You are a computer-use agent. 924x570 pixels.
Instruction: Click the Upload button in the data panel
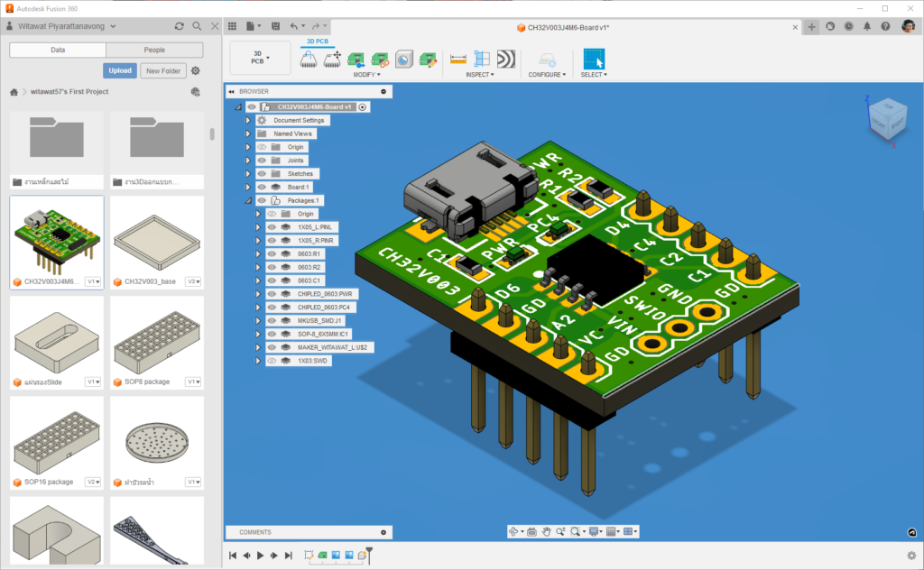click(120, 70)
